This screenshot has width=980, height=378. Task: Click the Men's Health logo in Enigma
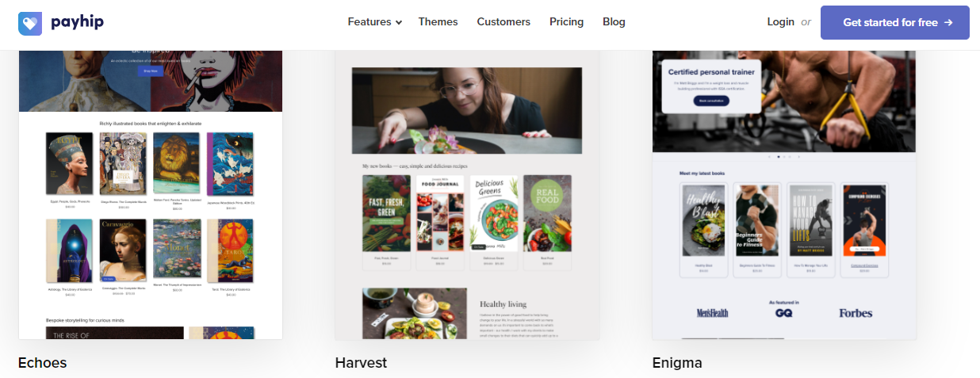coord(712,313)
